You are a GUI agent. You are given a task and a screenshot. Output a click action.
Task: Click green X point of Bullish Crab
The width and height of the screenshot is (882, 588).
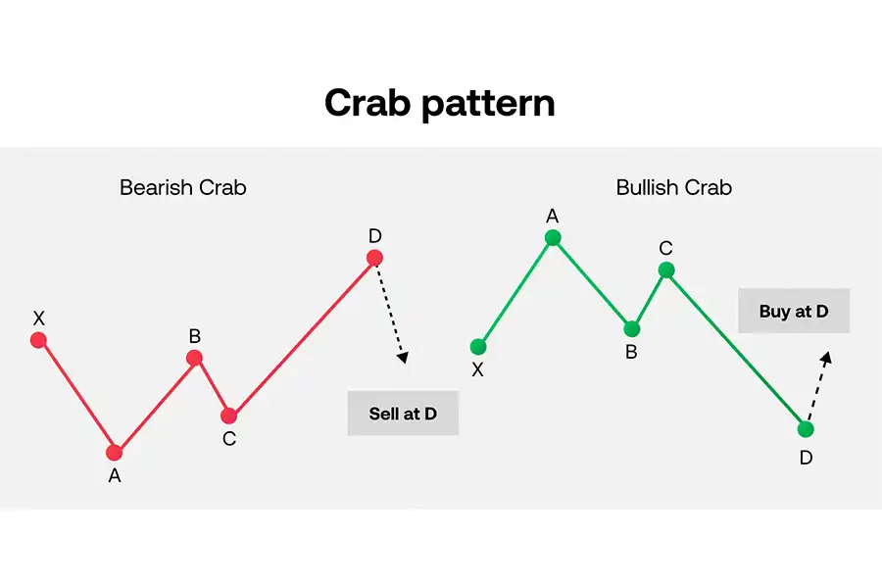tap(478, 347)
